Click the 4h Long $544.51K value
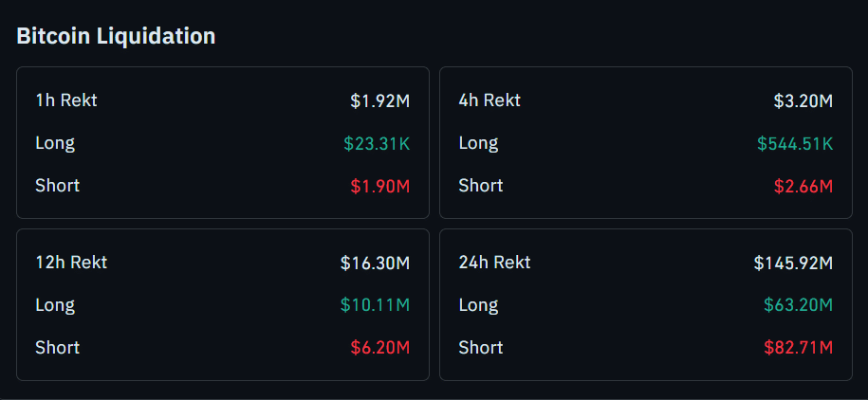The width and height of the screenshot is (868, 400). click(x=795, y=144)
